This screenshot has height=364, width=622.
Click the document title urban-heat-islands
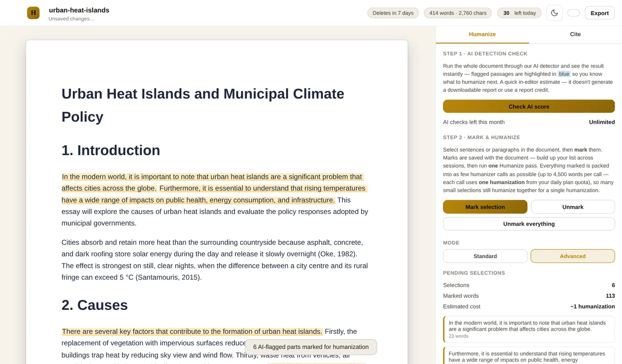(79, 10)
